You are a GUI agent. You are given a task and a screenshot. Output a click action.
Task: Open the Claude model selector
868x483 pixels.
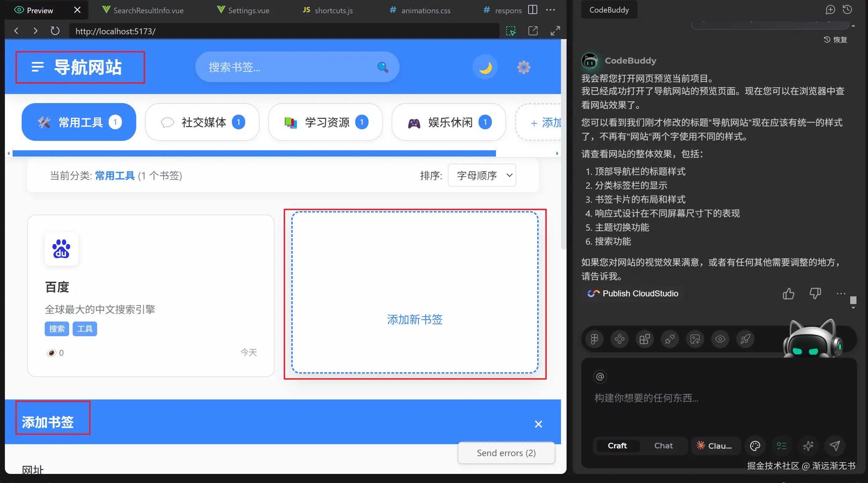click(715, 446)
